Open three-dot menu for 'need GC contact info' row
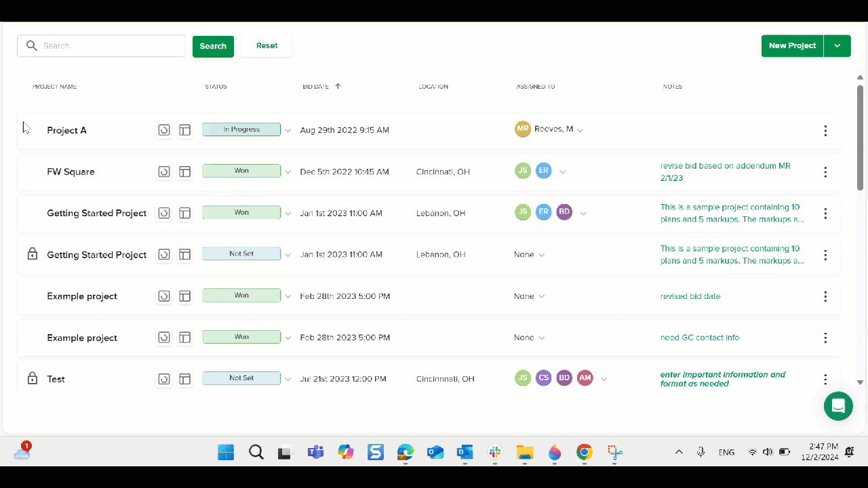868x488 pixels. (825, 338)
